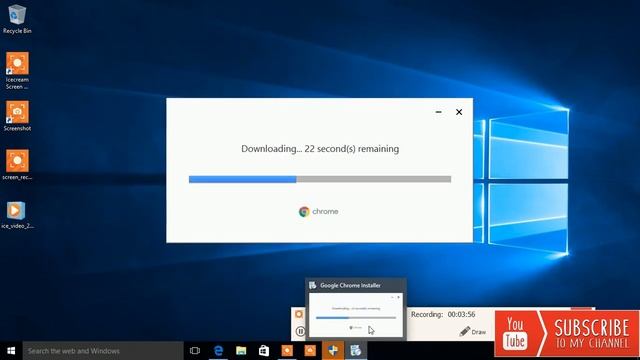
Task: Click the Google Chrome Installer preview title
Action: (x=350, y=285)
